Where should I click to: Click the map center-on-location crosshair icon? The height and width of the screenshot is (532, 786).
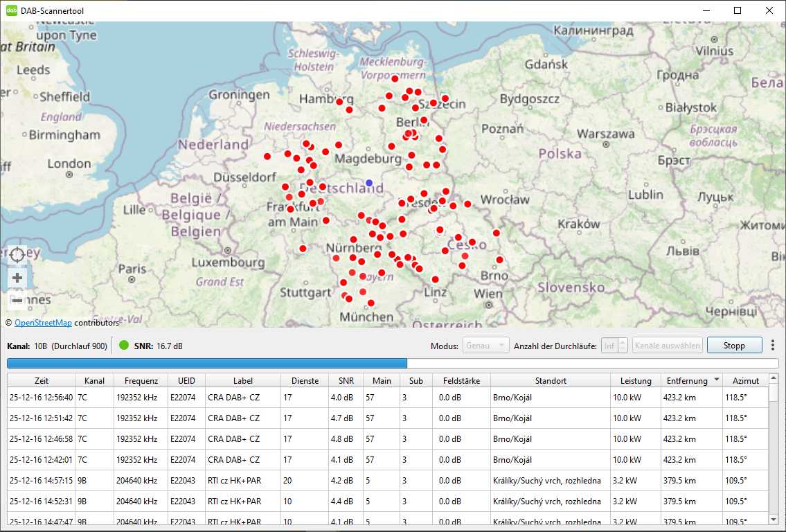[x=17, y=255]
